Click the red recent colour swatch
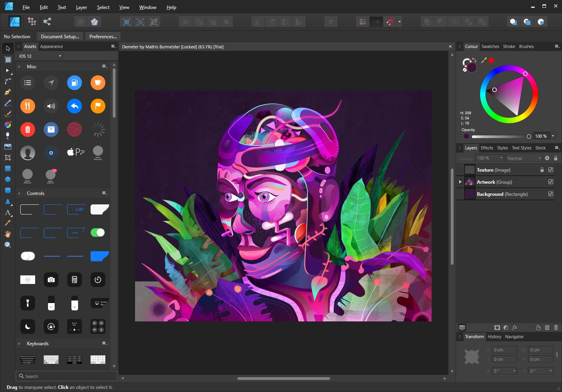Image resolution: width=562 pixels, height=392 pixels. [491, 60]
